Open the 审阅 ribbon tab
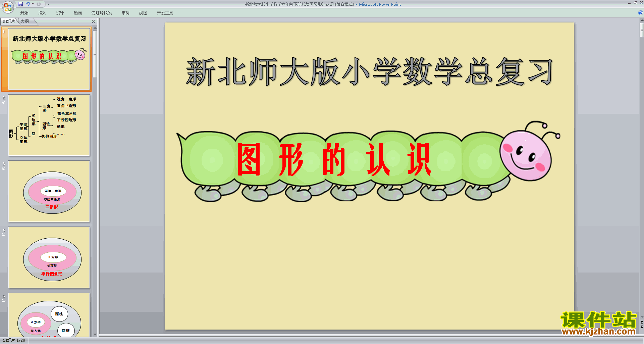Image resolution: width=644 pixels, height=344 pixels. pyautogui.click(x=125, y=13)
